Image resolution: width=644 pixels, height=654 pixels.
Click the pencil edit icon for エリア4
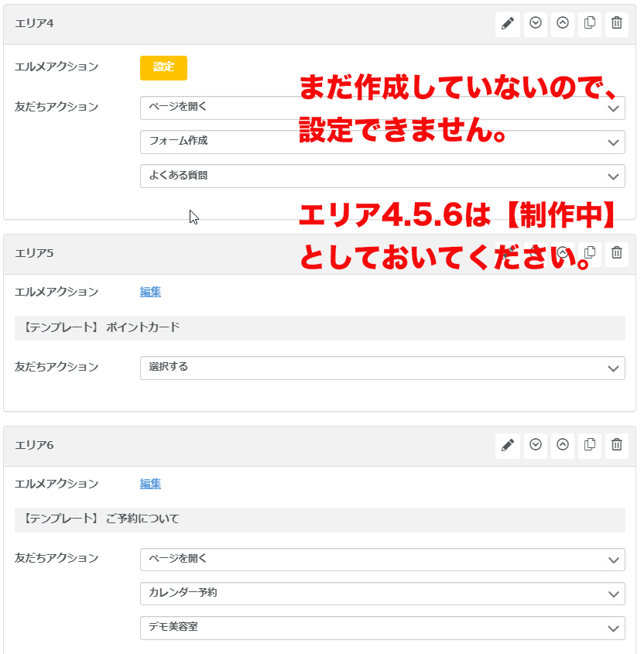coord(508,23)
